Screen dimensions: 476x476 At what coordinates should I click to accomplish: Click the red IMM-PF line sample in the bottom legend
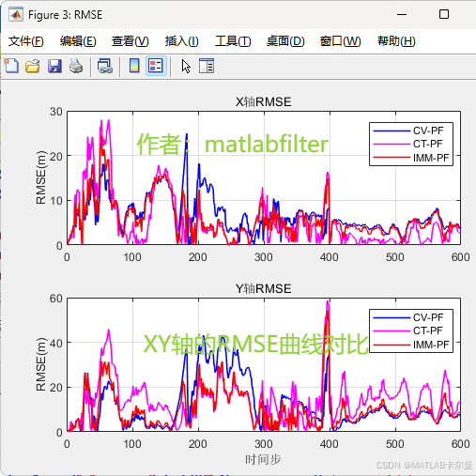click(x=392, y=345)
